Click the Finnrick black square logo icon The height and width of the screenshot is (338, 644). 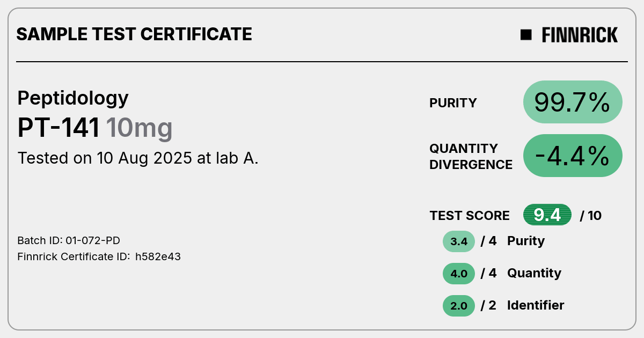click(526, 35)
